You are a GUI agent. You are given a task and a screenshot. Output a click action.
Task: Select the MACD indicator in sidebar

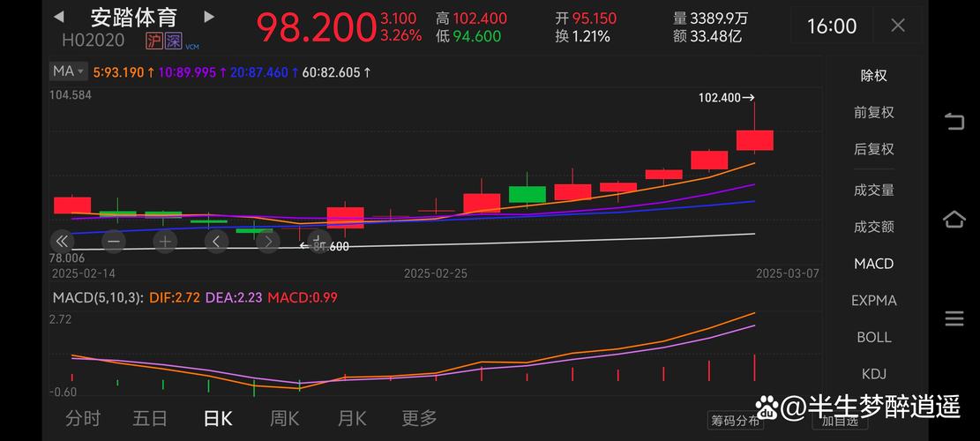click(874, 264)
